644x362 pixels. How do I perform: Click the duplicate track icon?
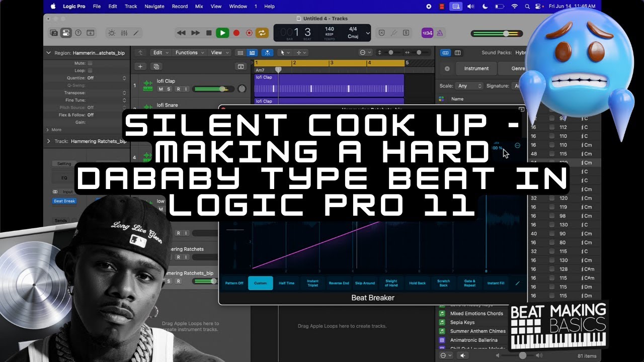[x=156, y=66]
